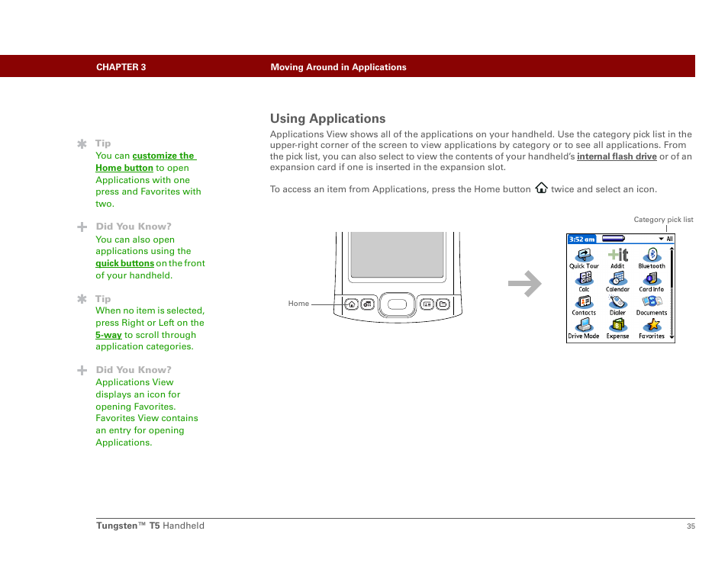This screenshot has height=563, width=728.
Task: Open the 5-way link in the tip
Action: pos(108,335)
